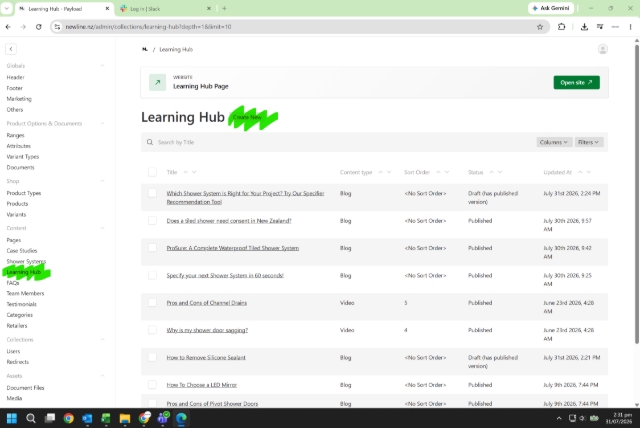Screen dimensions: 640x428
Task: Go to Products in the sidebar
Action: tap(17, 204)
